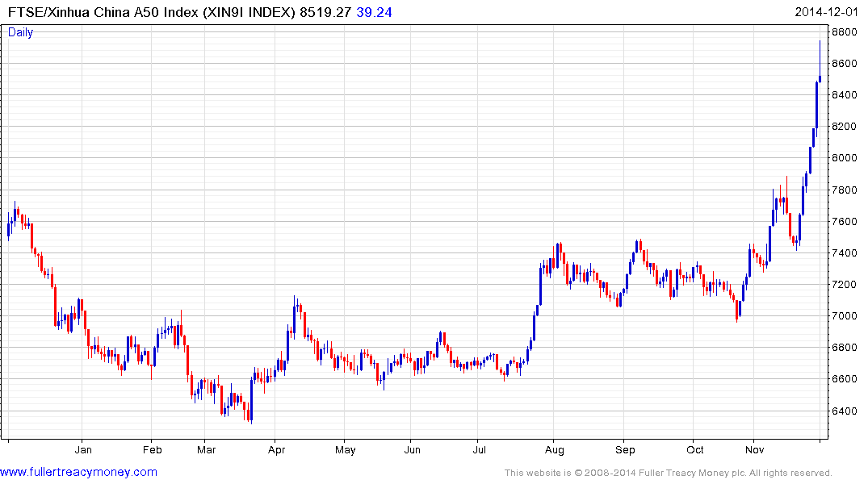Click the 8800 price axis label
The height and width of the screenshot is (484, 868).
(x=845, y=32)
